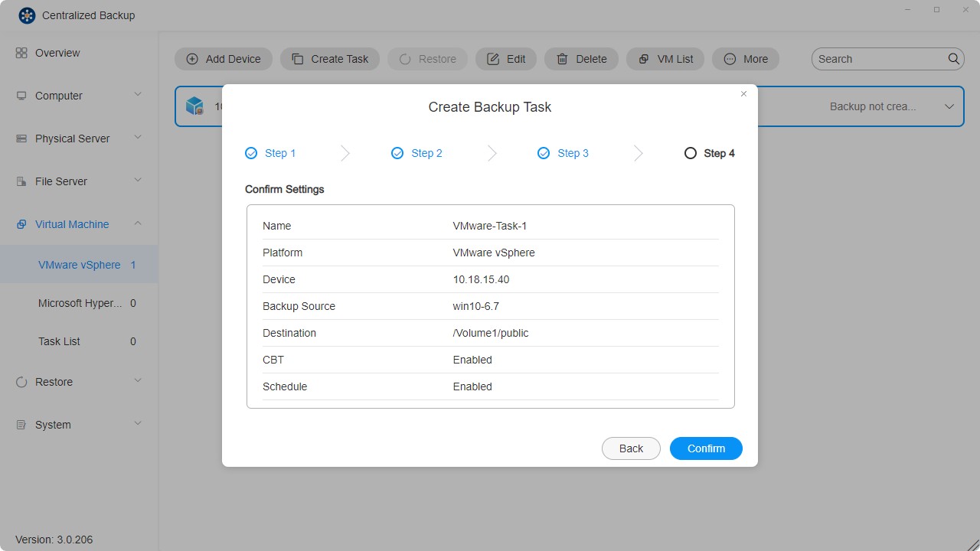980x551 pixels.
Task: Click the Edit icon in the toolbar
Action: (x=494, y=58)
